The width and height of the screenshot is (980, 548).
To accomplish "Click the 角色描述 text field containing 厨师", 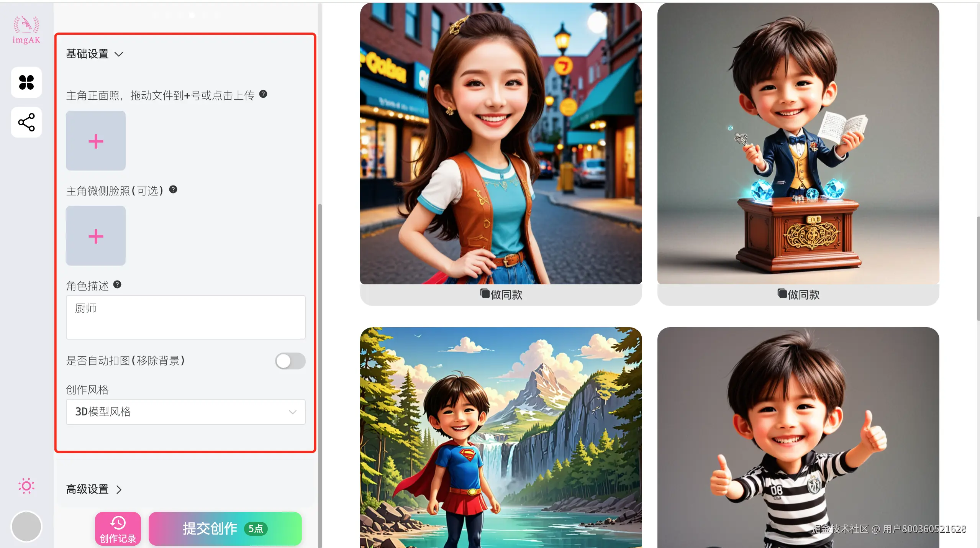I will (186, 317).
